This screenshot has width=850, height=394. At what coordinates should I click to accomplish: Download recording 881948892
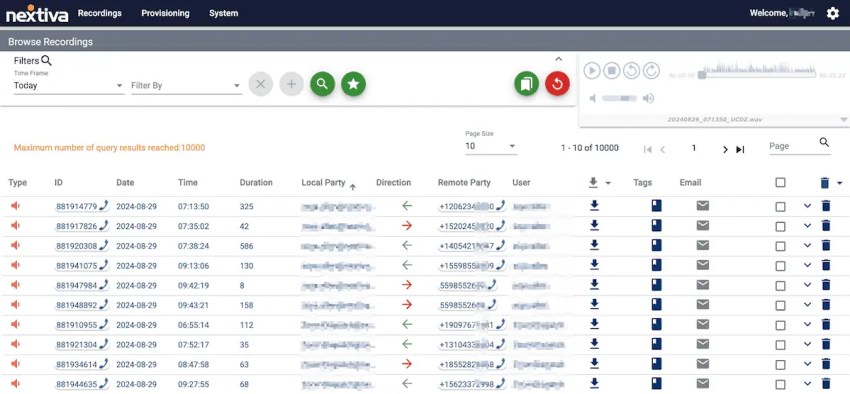click(x=594, y=304)
